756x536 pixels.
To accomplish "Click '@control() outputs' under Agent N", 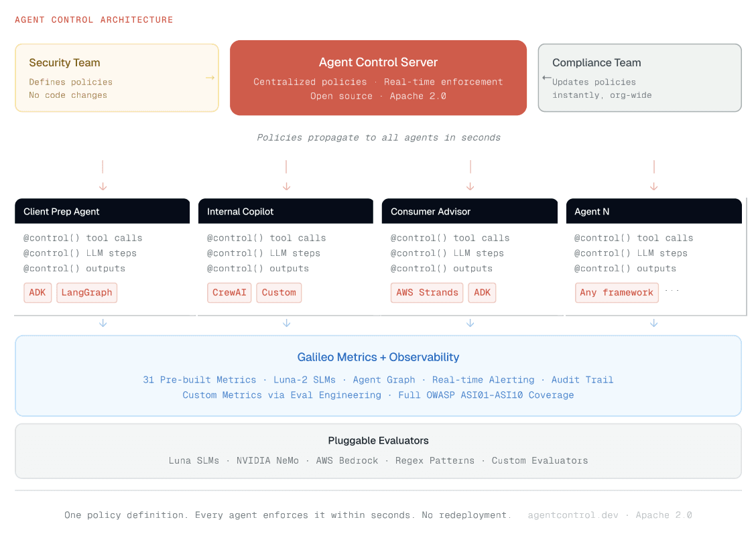I will pyautogui.click(x=625, y=269).
